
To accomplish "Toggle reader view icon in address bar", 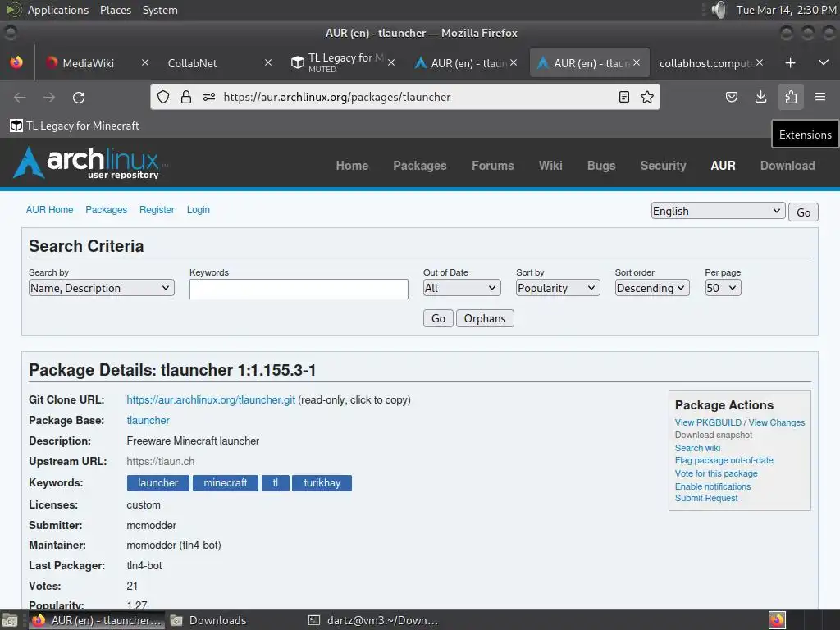I will pyautogui.click(x=624, y=97).
